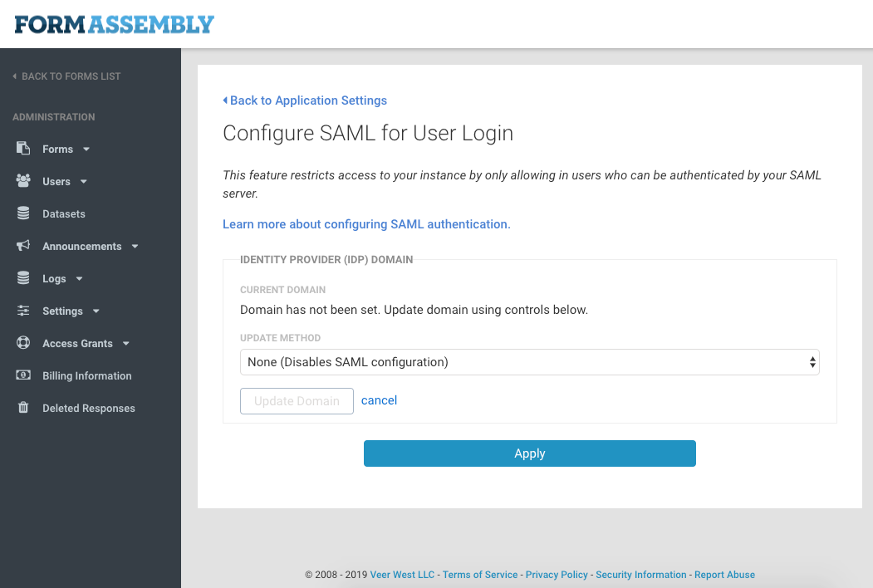Click the Deleted Responses trash icon
The image size is (873, 588).
point(22,408)
